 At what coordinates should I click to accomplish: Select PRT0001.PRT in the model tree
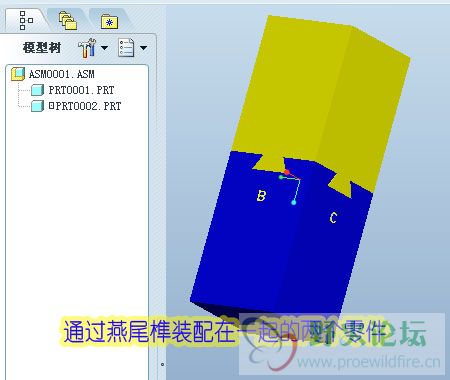point(81,90)
